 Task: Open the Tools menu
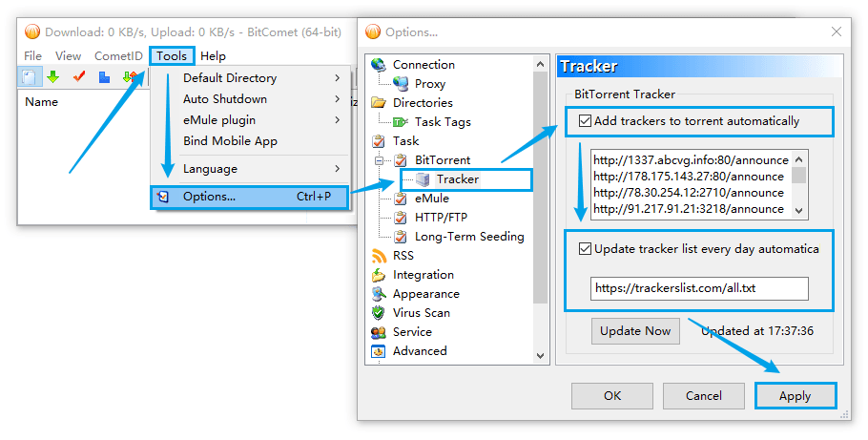(172, 56)
